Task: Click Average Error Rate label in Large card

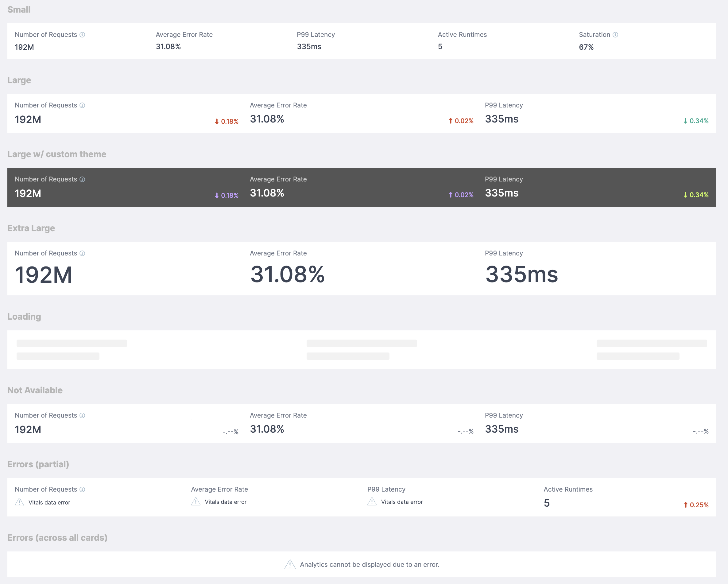Action: (x=278, y=105)
